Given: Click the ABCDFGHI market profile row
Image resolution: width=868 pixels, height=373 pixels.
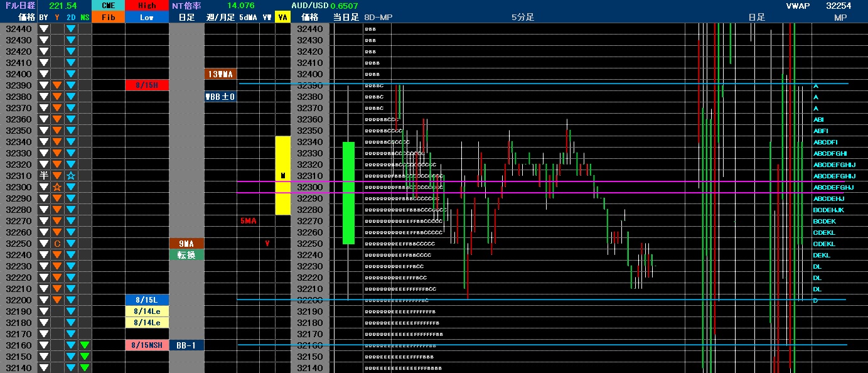Looking at the screenshot, I should click(x=830, y=153).
